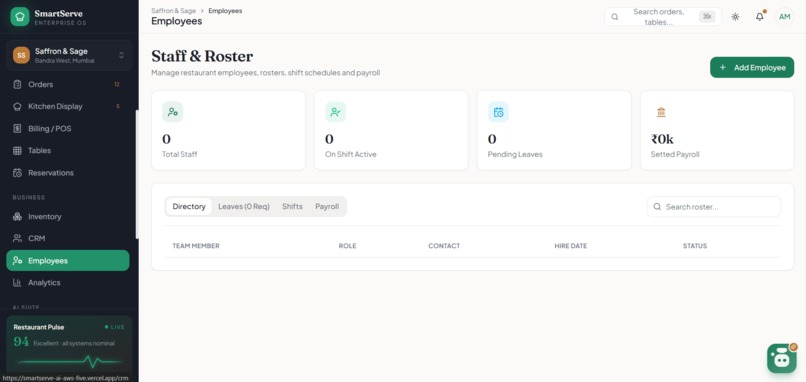This screenshot has width=806, height=382.
Task: Click the Orders clipboard icon in sidebar
Action: 17,84
